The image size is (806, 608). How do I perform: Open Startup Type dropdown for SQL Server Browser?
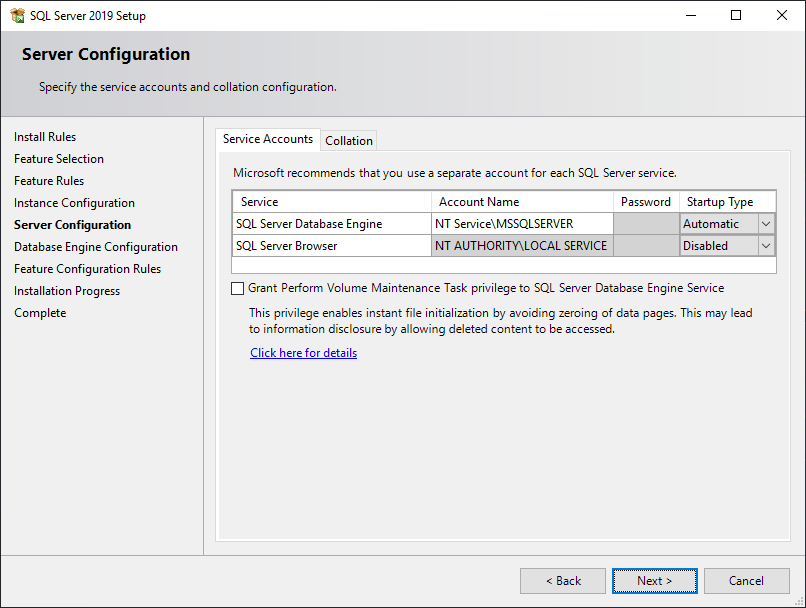766,246
